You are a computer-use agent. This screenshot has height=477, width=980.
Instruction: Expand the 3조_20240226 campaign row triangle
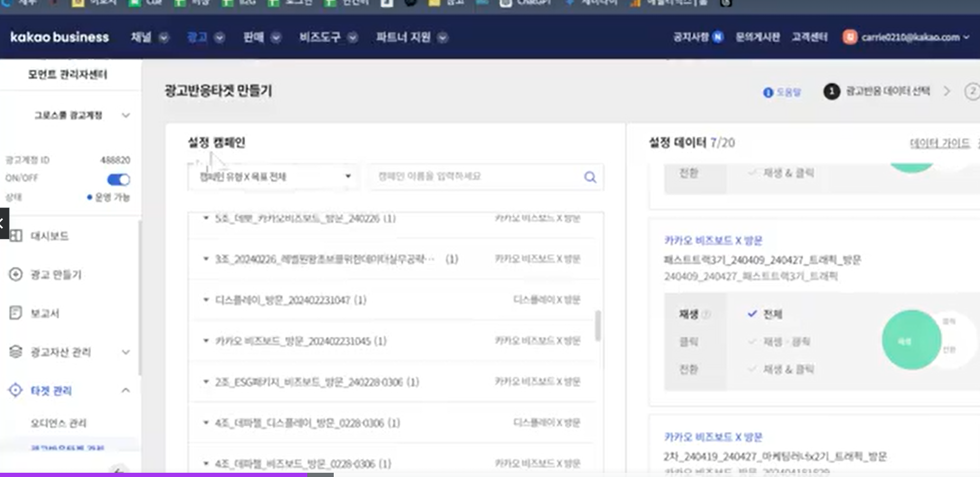coord(206,259)
